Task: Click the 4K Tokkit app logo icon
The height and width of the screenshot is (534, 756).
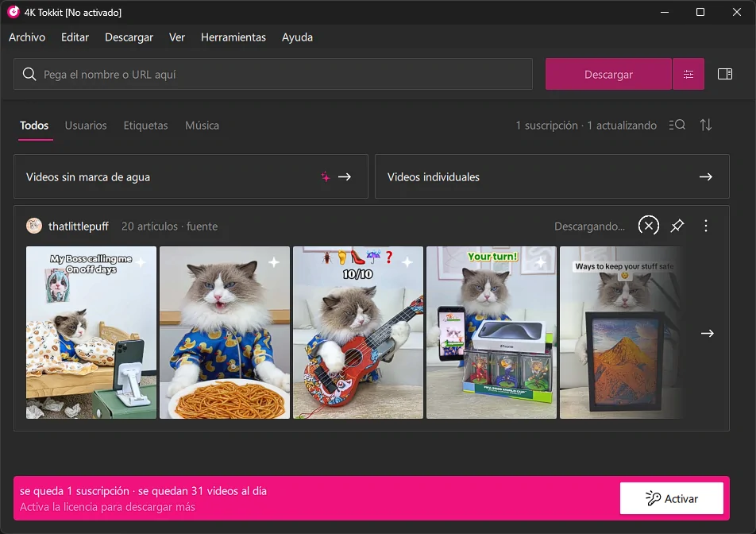Action: coord(13,12)
